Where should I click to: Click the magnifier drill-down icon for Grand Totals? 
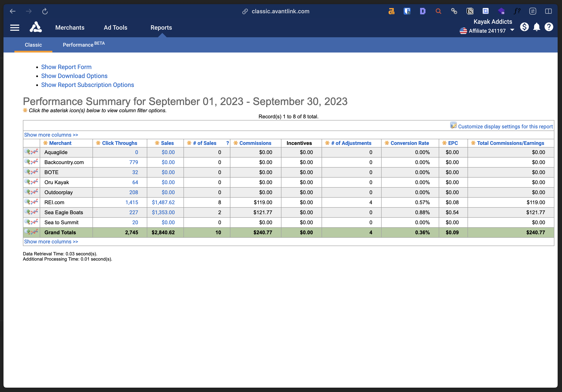27,232
